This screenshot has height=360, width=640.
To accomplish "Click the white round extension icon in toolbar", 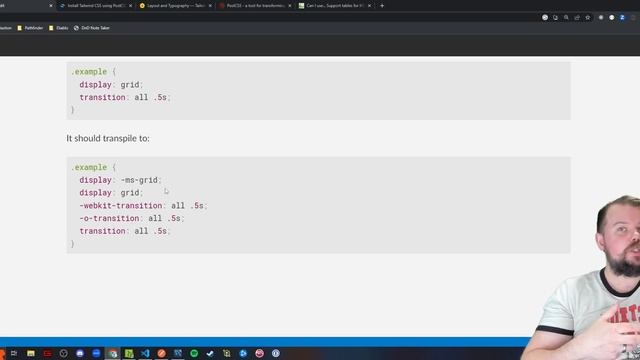I will coord(611,18).
